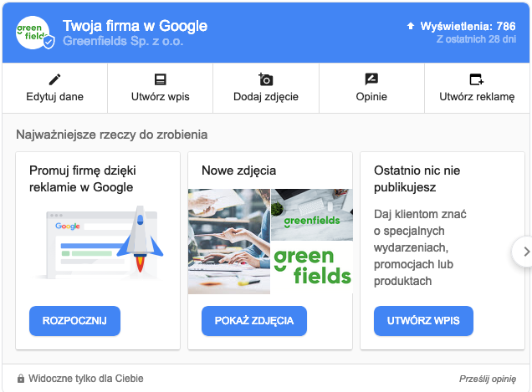The width and height of the screenshot is (532, 392).
Task: Click the Z ostatnich 28 dni text
Action: coord(476,39)
